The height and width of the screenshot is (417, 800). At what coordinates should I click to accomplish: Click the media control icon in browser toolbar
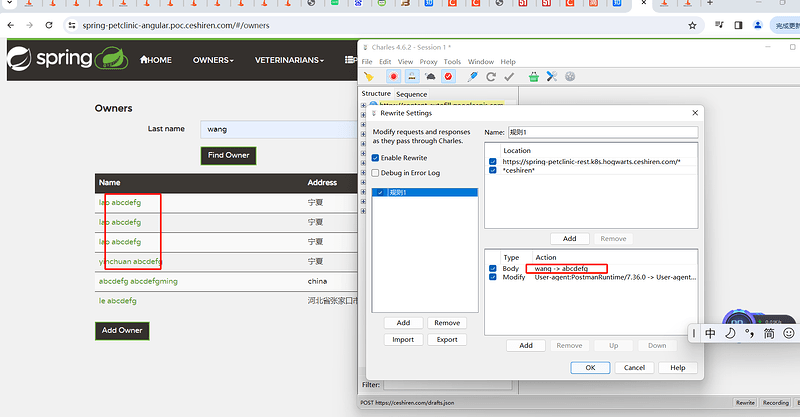(x=719, y=25)
